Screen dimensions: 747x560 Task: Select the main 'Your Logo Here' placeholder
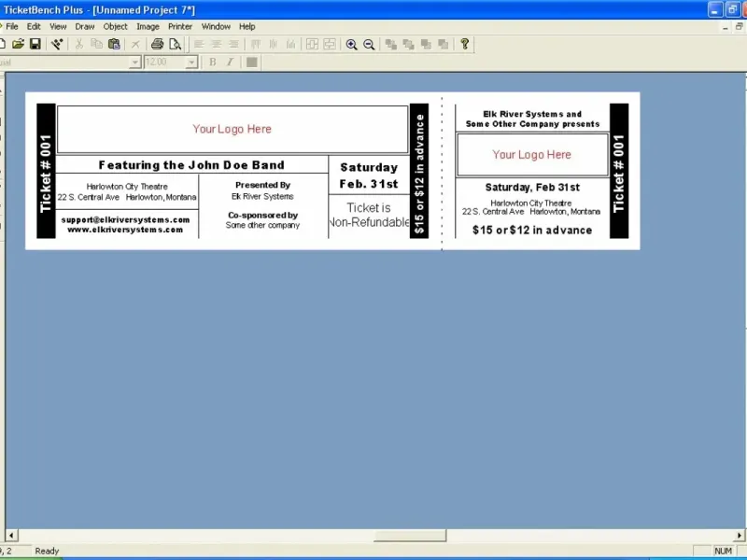point(233,129)
